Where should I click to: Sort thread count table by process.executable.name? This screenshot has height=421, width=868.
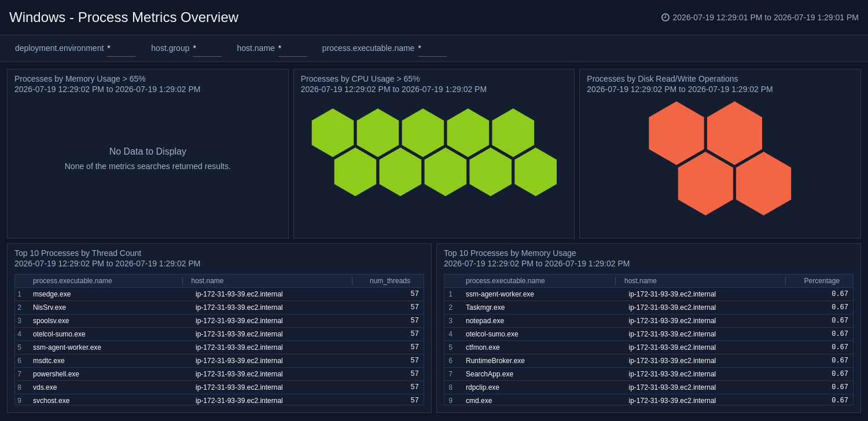click(72, 281)
